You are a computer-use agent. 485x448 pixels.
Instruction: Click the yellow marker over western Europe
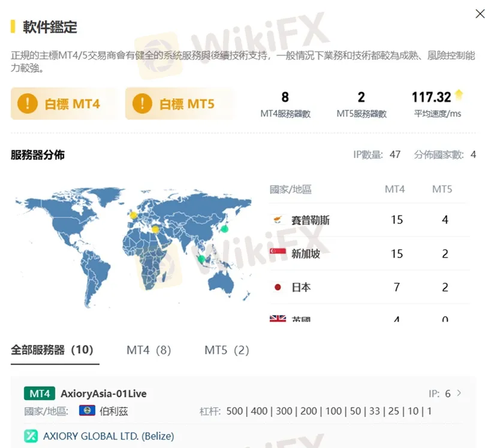[x=133, y=215]
